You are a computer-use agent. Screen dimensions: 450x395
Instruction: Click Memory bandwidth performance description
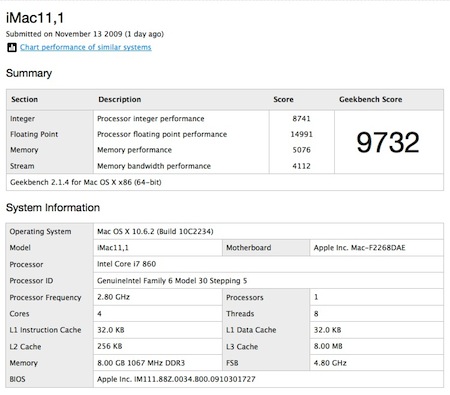point(154,166)
